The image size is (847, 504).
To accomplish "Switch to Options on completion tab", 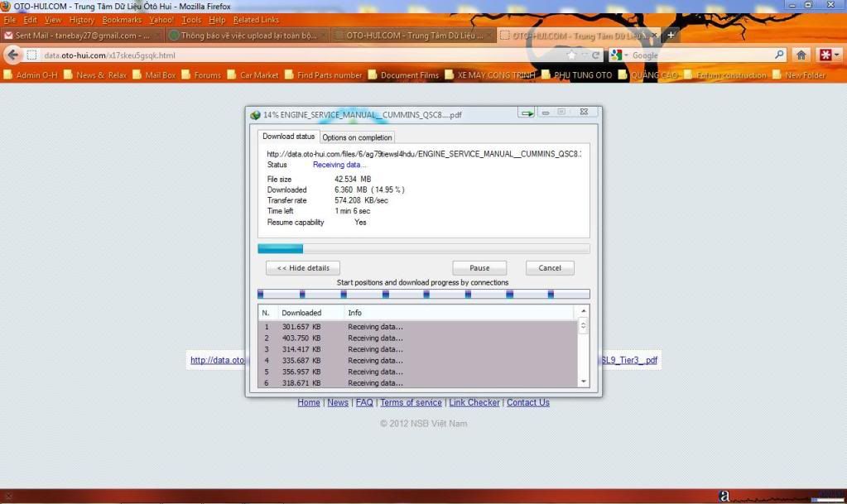I will [357, 137].
